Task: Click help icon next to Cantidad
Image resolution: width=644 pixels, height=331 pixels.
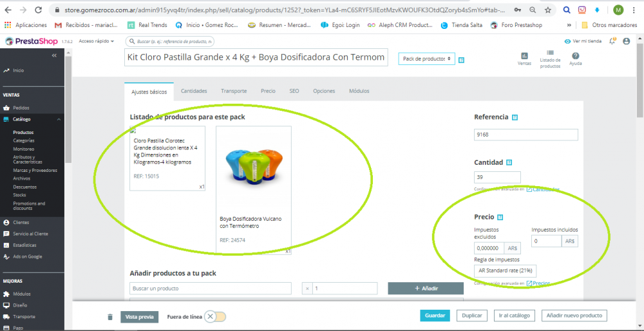Action: tap(509, 163)
